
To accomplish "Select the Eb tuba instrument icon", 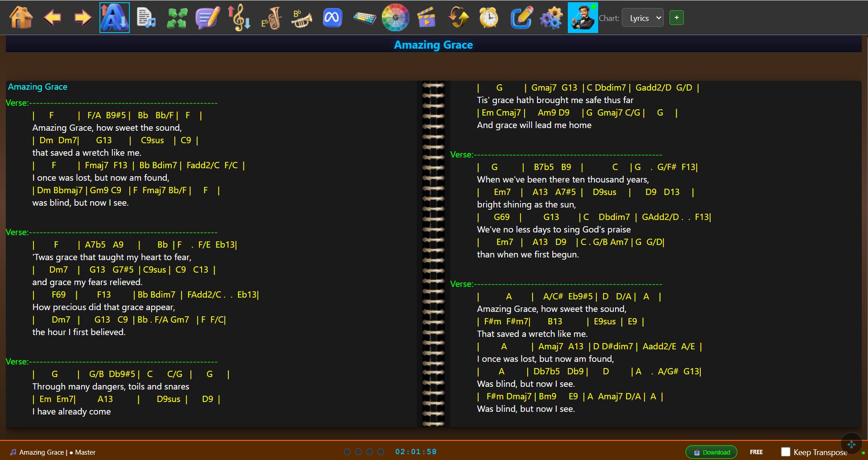I will tap(271, 18).
